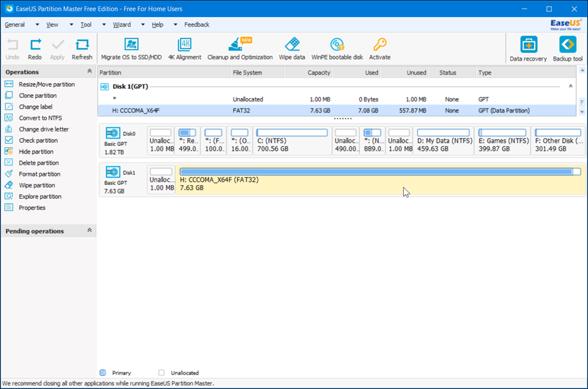Image resolution: width=588 pixels, height=389 pixels.
Task: Select the H: CCCOMA_X64F table row
Action: [x=336, y=110]
